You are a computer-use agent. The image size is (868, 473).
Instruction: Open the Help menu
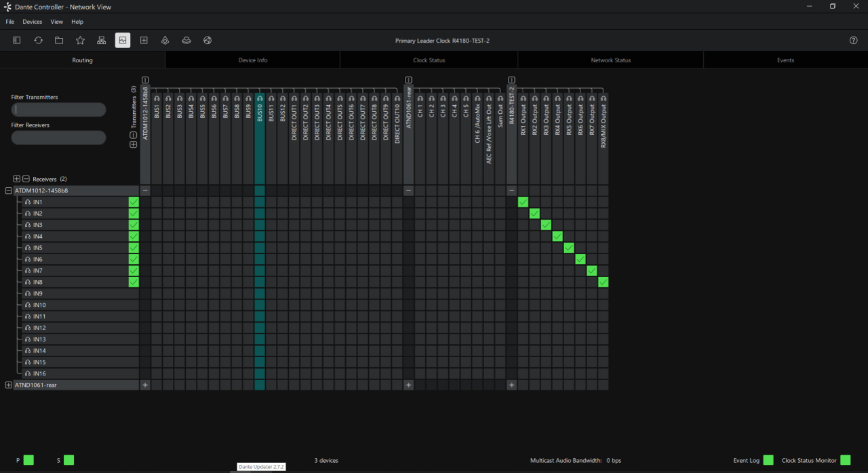point(77,22)
